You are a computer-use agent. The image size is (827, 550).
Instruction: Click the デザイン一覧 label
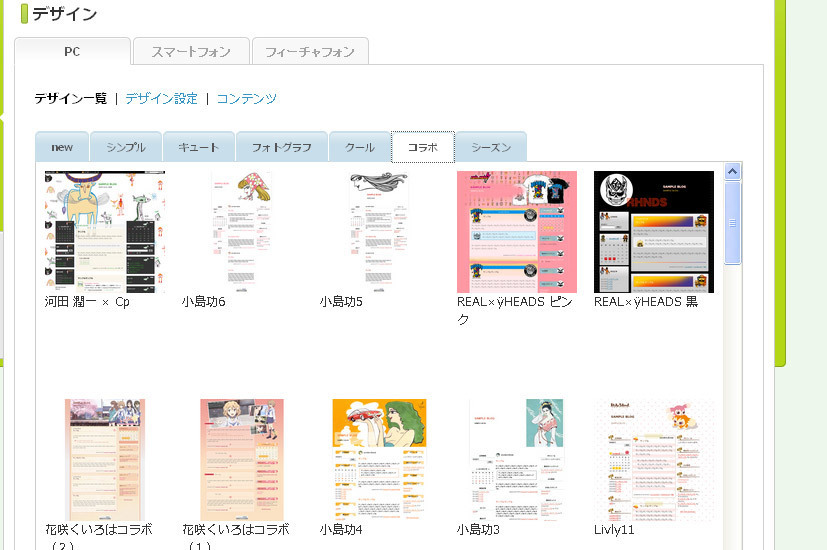[x=71, y=99]
